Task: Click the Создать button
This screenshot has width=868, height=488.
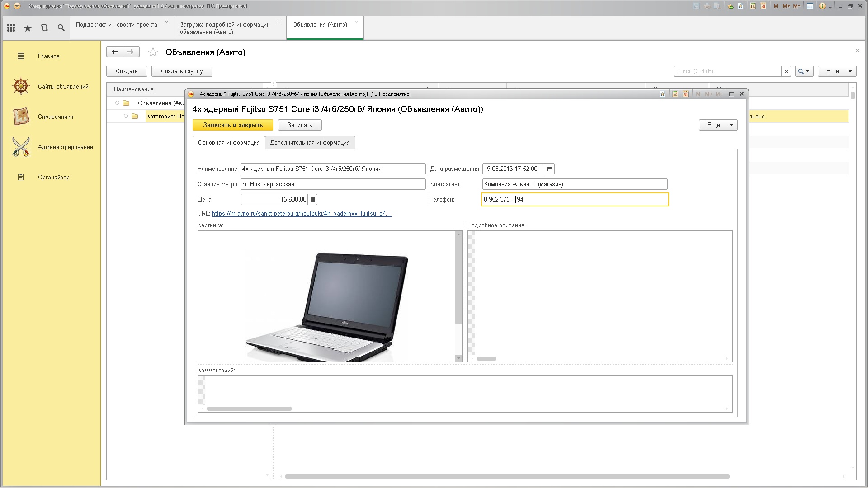Action: pyautogui.click(x=127, y=71)
